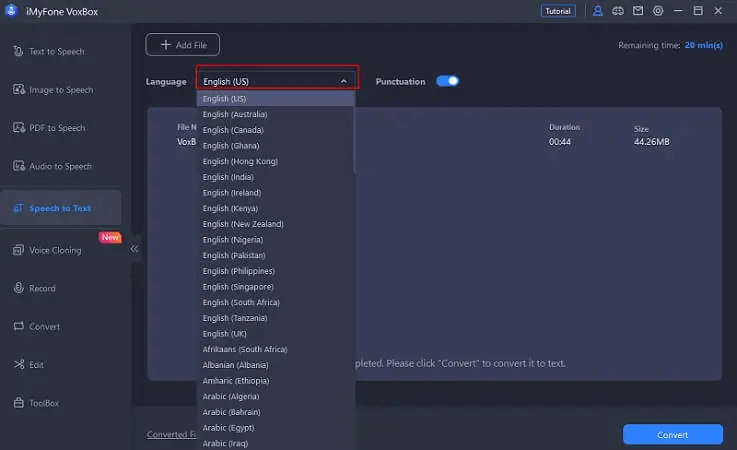Open the settings gear icon

click(658, 11)
